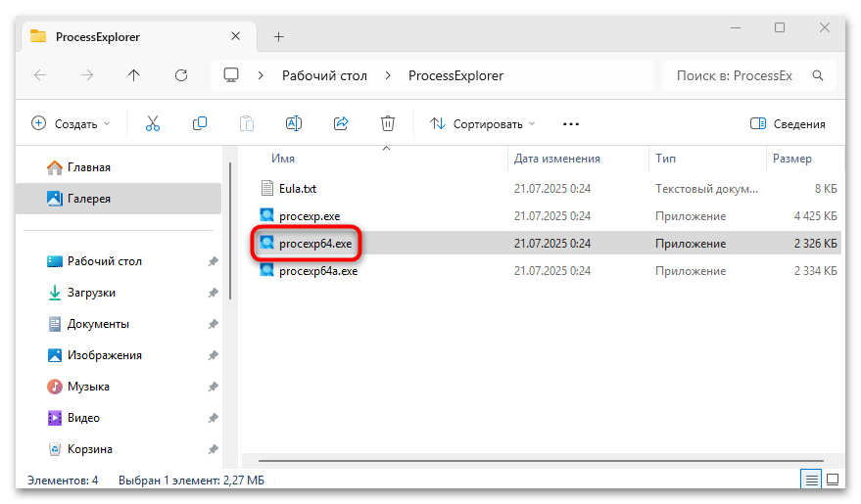The height and width of the screenshot is (504, 861).
Task: Click the horizontal scrollbar under file list
Action: 541,461
